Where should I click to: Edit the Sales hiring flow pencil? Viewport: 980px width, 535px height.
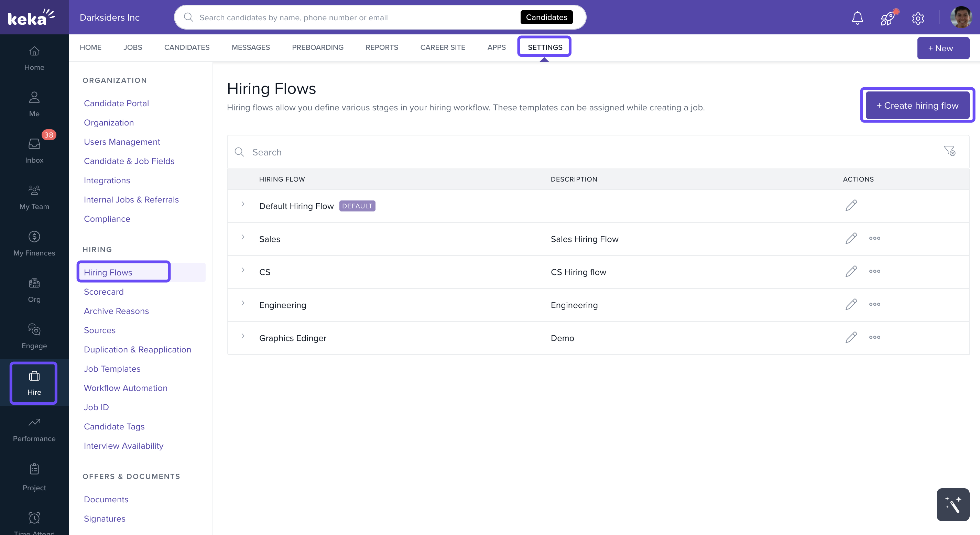[x=851, y=239]
